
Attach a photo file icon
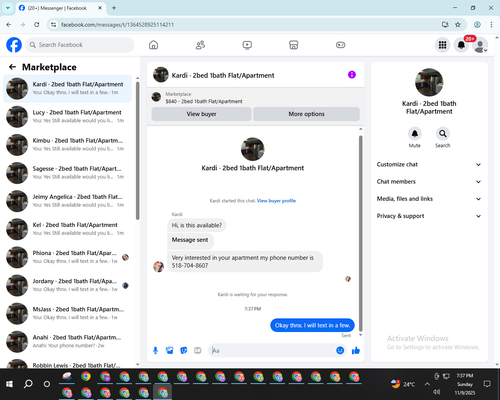point(170,350)
